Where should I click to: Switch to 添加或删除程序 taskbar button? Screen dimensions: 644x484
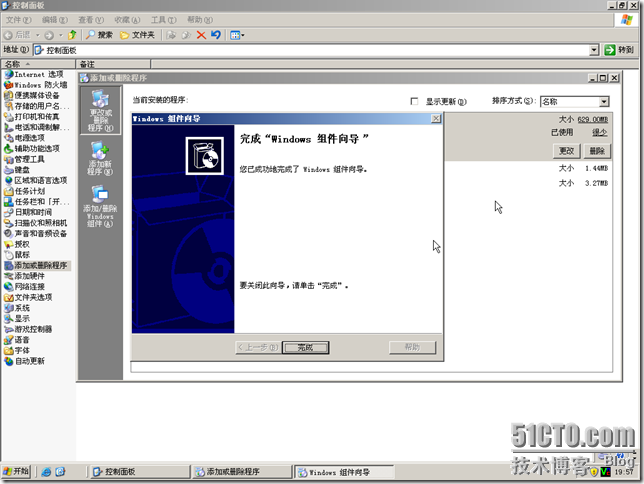pos(242,472)
